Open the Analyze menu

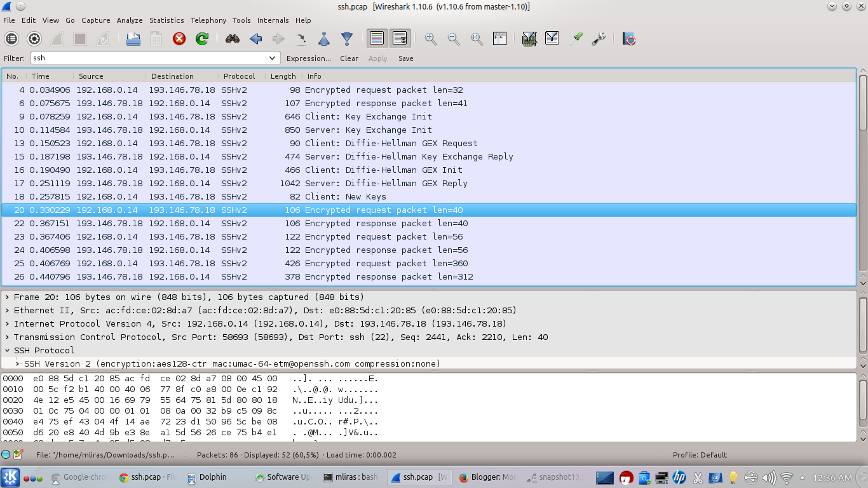(130, 20)
